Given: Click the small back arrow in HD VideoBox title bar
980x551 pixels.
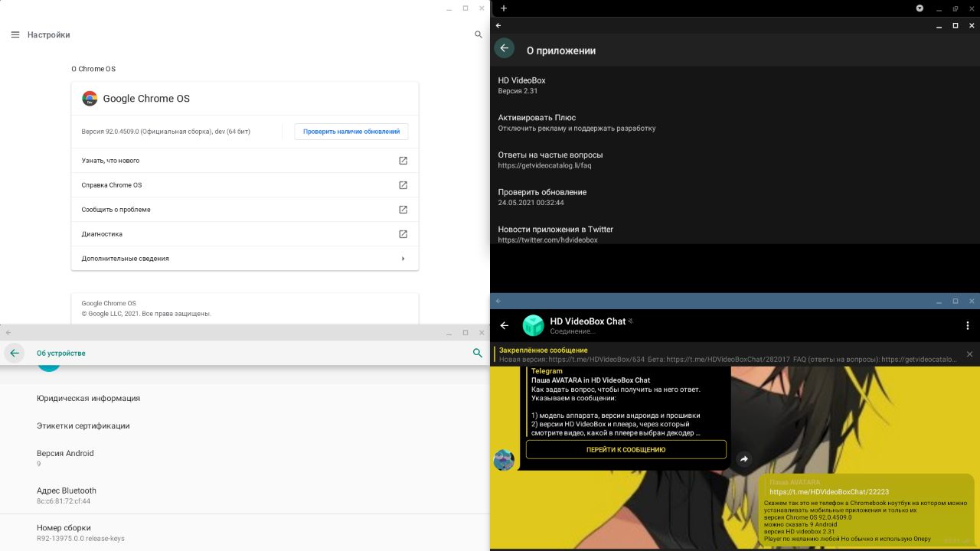Looking at the screenshot, I should point(498,25).
